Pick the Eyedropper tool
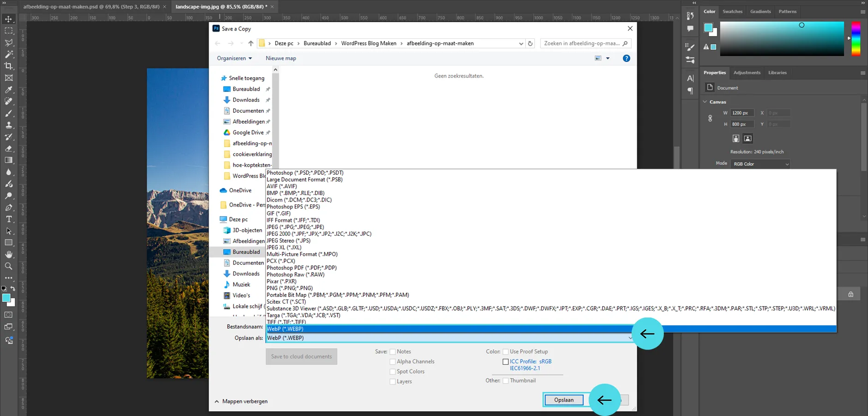The height and width of the screenshot is (416, 868). click(9, 90)
